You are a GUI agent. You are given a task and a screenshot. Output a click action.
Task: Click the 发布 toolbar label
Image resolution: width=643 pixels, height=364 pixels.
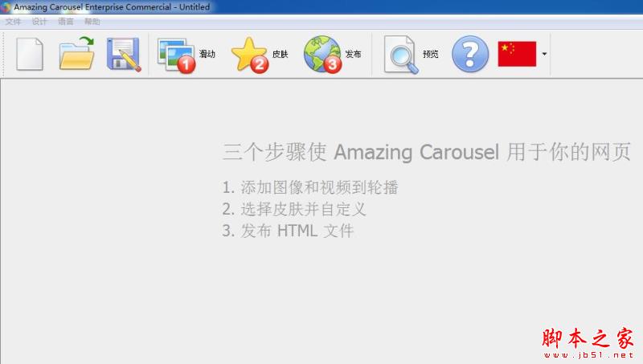coord(353,54)
